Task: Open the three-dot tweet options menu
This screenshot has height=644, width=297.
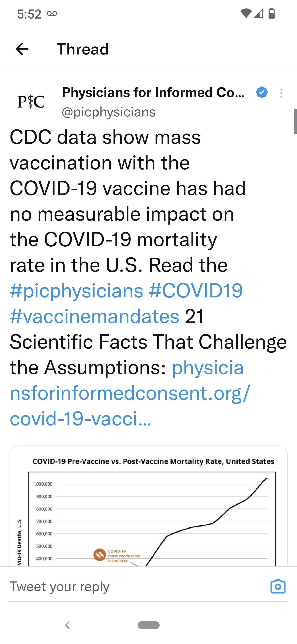Action: point(281,93)
